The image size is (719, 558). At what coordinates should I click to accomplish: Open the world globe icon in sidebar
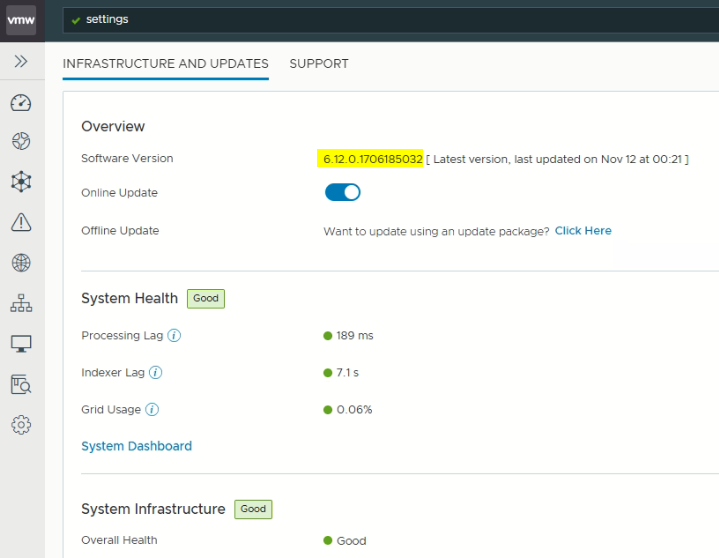[x=21, y=263]
